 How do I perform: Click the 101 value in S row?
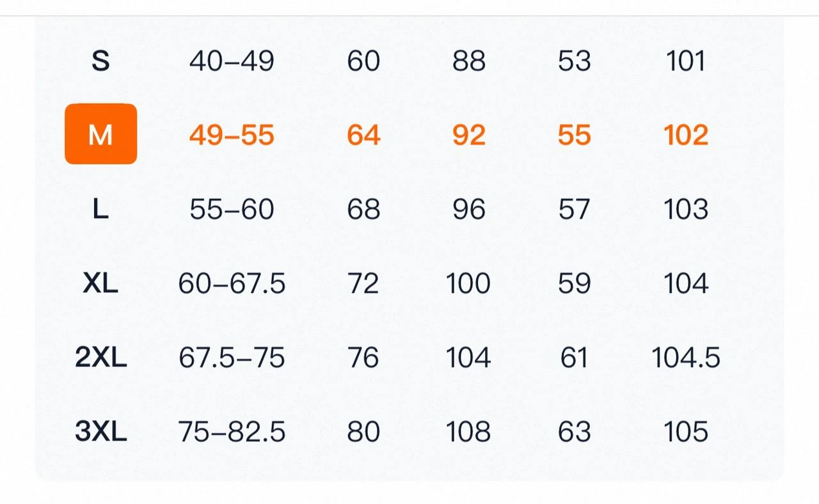point(685,61)
